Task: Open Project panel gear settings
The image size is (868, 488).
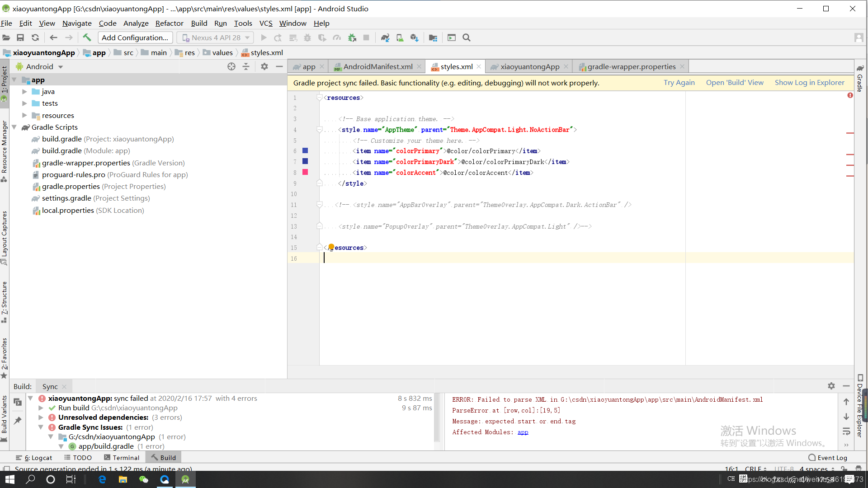Action: 264,66
